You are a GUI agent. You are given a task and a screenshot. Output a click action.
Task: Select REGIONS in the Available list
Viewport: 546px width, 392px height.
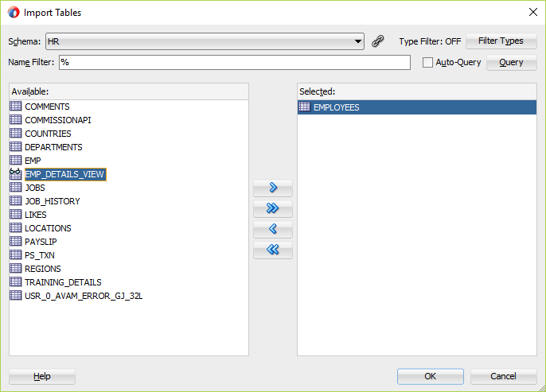(x=42, y=269)
